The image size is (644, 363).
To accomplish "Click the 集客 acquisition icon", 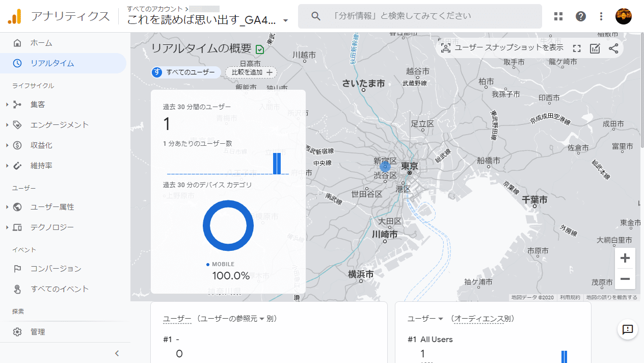I will [17, 105].
